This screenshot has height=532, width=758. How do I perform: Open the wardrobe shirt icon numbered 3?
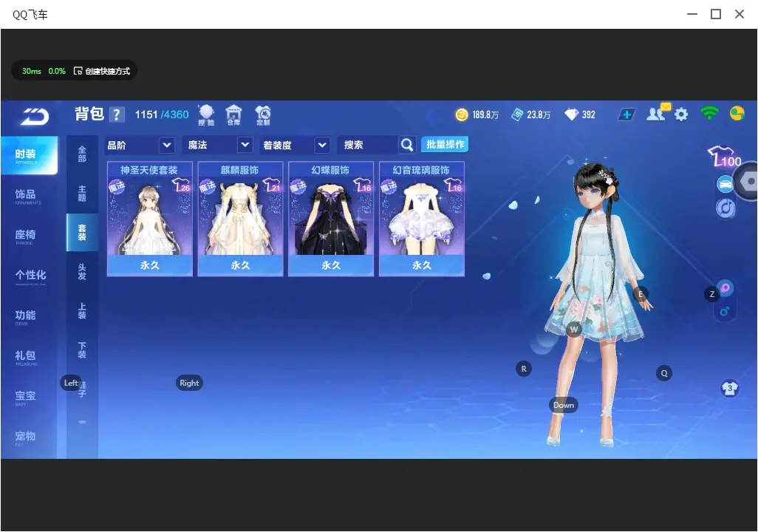coord(729,388)
